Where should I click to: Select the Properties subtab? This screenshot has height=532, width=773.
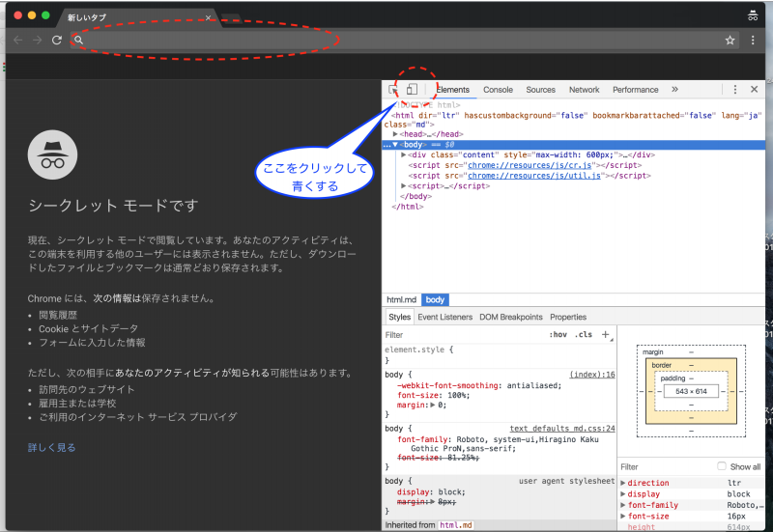[x=568, y=317]
